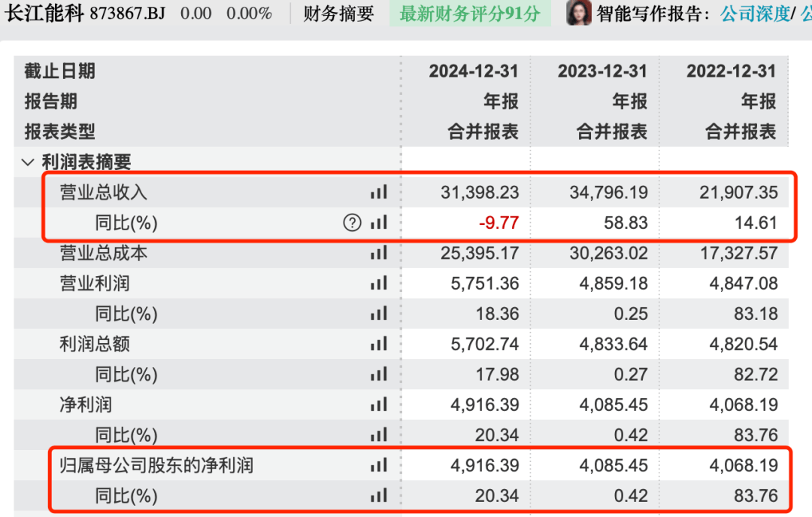The height and width of the screenshot is (517, 812).
Task: Click chart icon for 净利润 row
Action: point(378,405)
